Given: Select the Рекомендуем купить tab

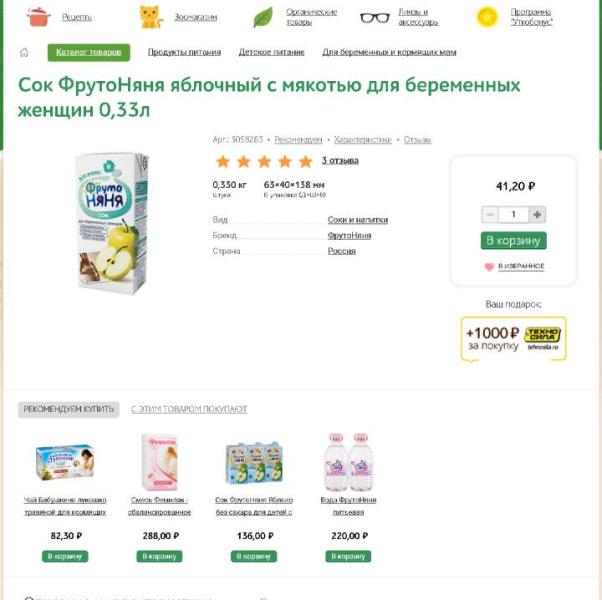Looking at the screenshot, I should tap(69, 409).
